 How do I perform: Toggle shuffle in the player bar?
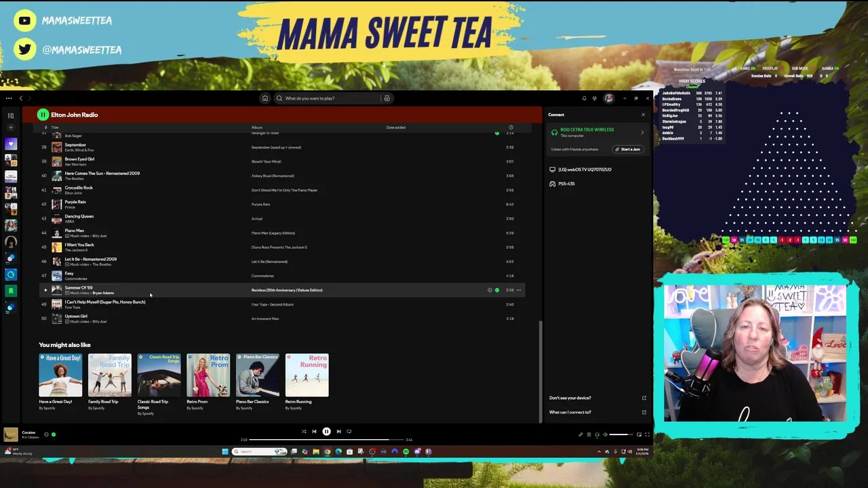pyautogui.click(x=304, y=431)
